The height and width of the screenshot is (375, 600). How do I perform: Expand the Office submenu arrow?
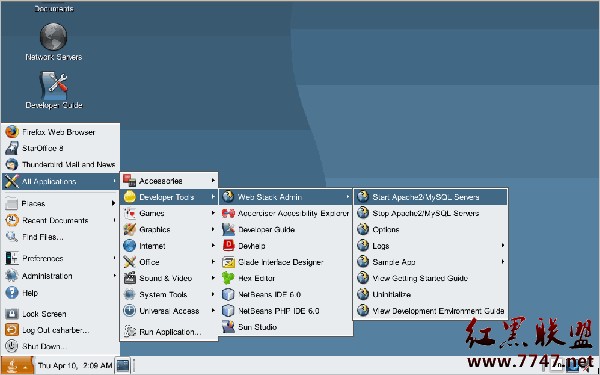point(213,262)
